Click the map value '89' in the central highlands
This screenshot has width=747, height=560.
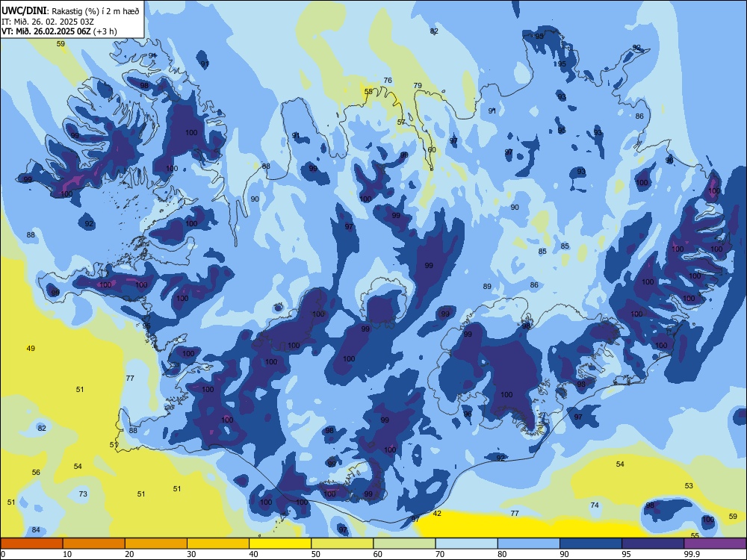click(x=487, y=286)
